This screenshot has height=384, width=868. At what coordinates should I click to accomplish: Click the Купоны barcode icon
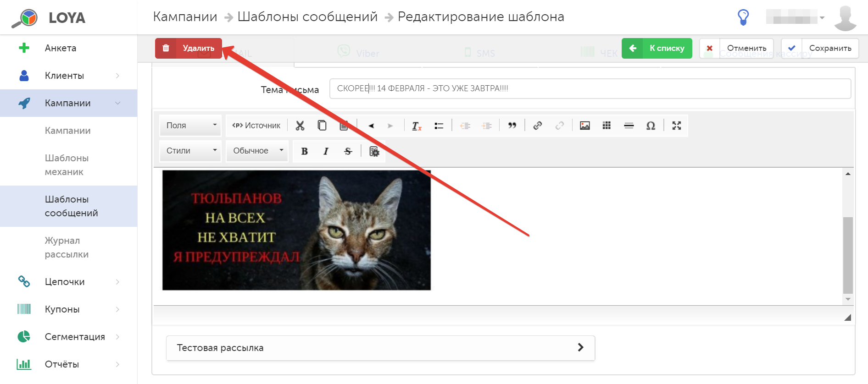[x=24, y=309]
